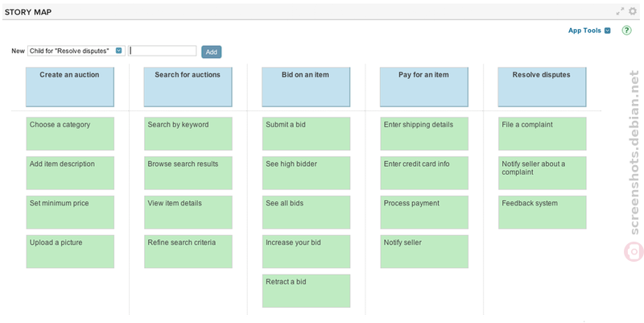Open the Refine search criteria card
This screenshot has height=323, width=644.
[188, 251]
